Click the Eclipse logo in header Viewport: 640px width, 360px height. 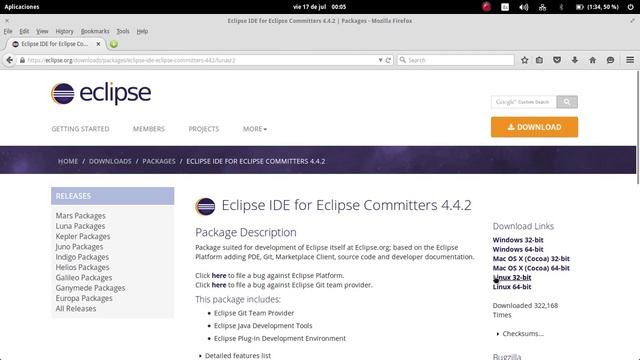pyautogui.click(x=101, y=93)
